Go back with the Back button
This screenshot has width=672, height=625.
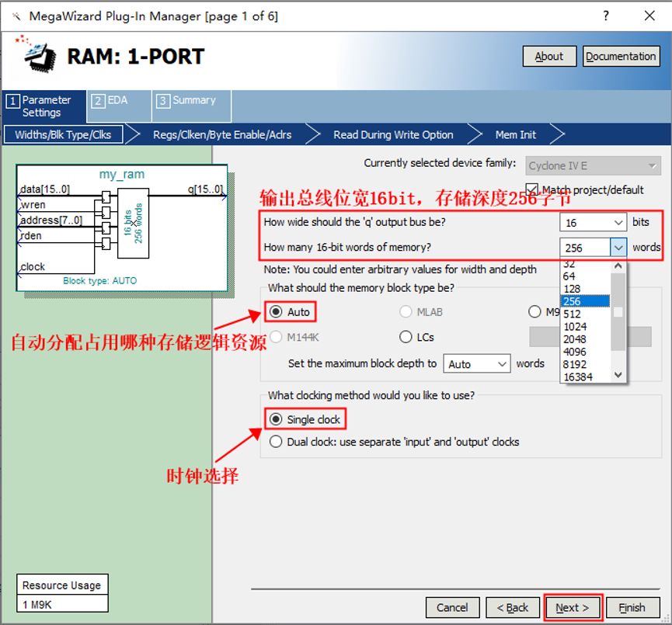[x=513, y=607]
